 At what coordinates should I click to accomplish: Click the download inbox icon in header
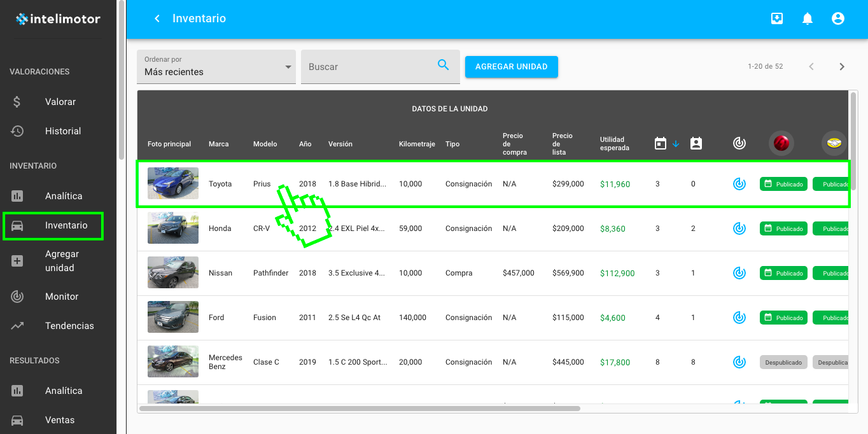pyautogui.click(x=777, y=18)
